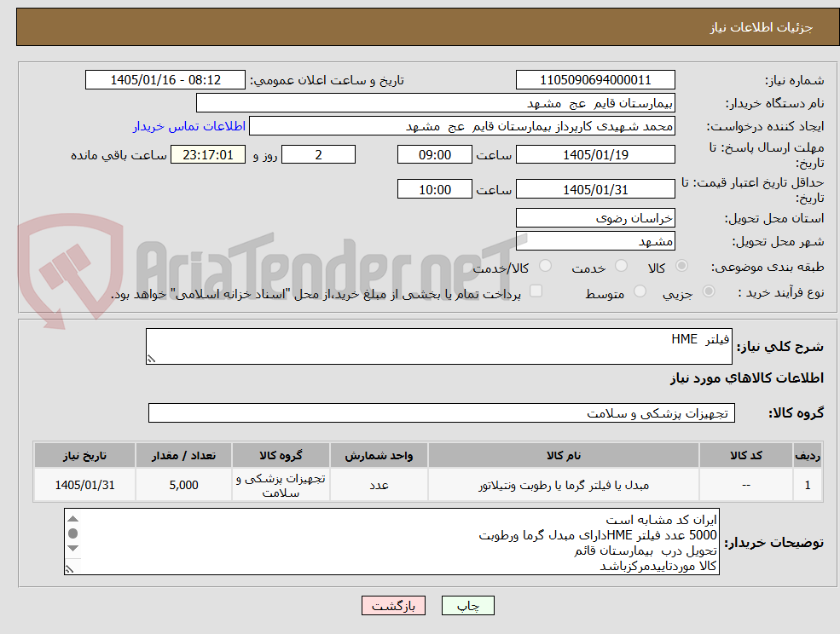The width and height of the screenshot is (840, 634).
Task: Click the کالا موردتاییدمرکزباشد note line
Action: coord(658,566)
